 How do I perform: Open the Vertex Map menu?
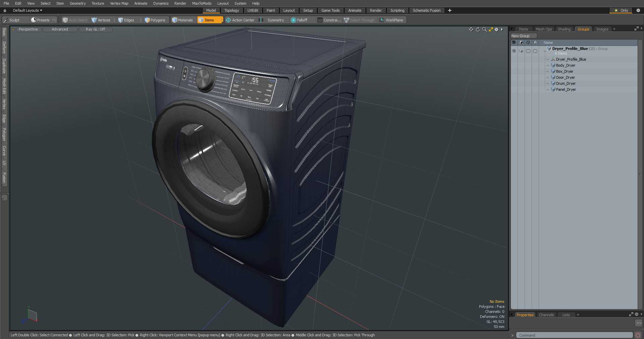click(119, 3)
